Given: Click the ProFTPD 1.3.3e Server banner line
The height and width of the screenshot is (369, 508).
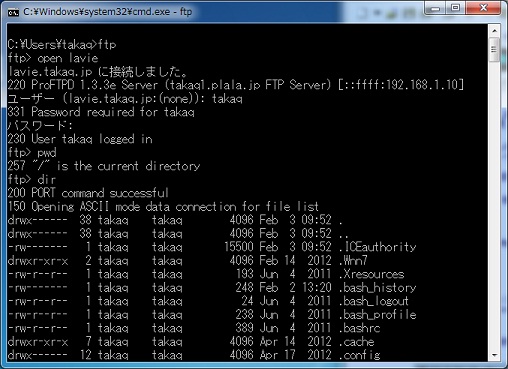Looking at the screenshot, I should pos(235,85).
